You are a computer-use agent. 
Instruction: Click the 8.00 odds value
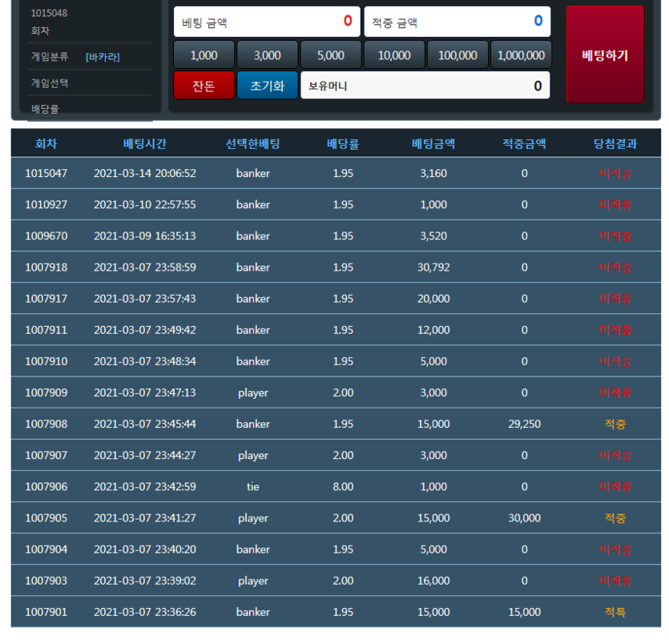coord(343,487)
